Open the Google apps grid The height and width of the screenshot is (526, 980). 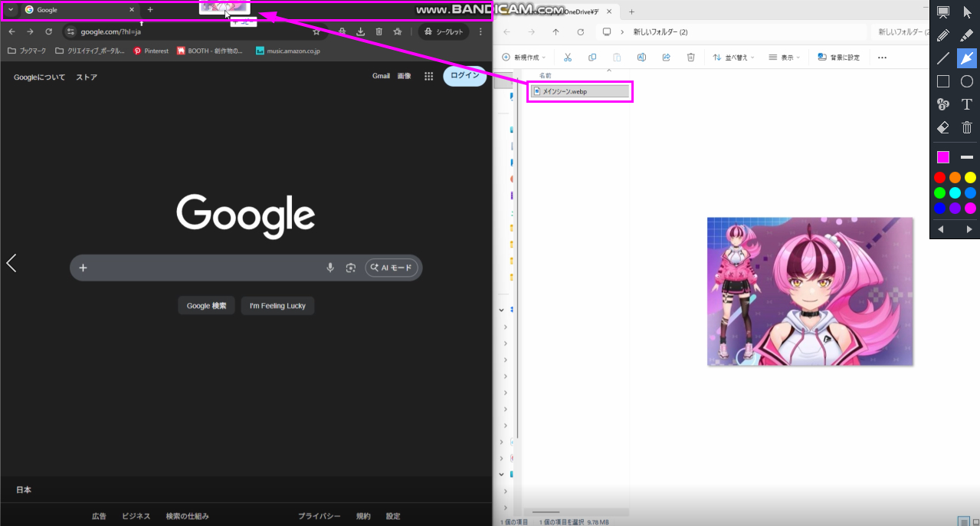(429, 77)
